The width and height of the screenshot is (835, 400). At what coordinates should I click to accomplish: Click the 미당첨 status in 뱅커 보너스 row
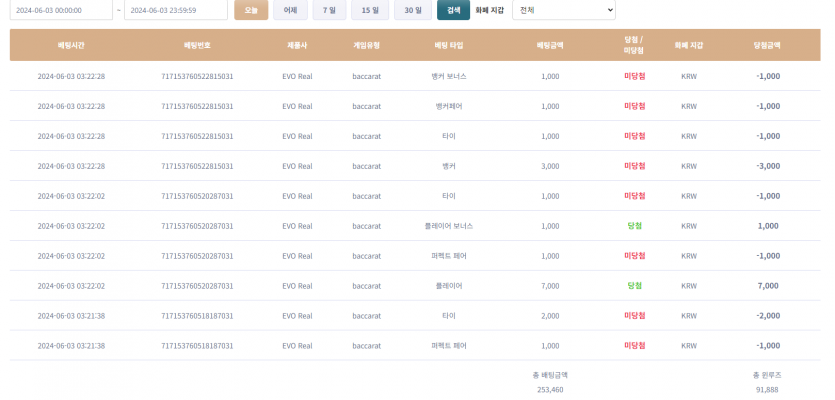coord(635,76)
